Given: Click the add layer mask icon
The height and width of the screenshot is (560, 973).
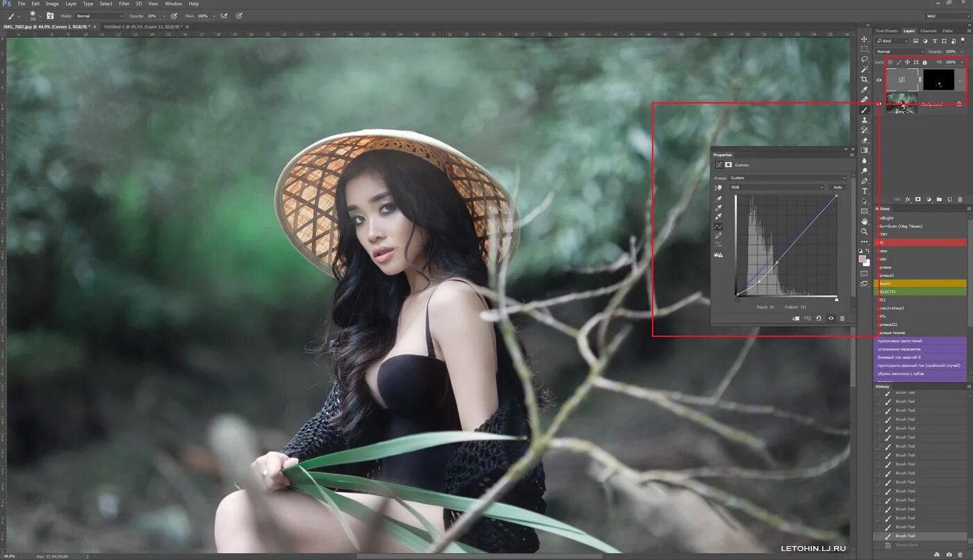Looking at the screenshot, I should (918, 199).
